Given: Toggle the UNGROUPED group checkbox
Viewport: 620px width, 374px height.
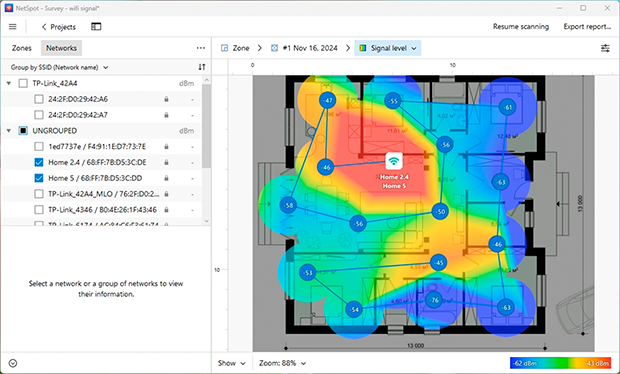Looking at the screenshot, I should [23, 130].
